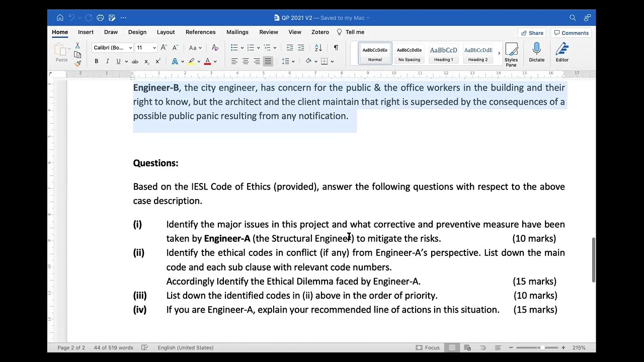This screenshot has width=644, height=362.
Task: Apply red font color
Action: [207, 61]
